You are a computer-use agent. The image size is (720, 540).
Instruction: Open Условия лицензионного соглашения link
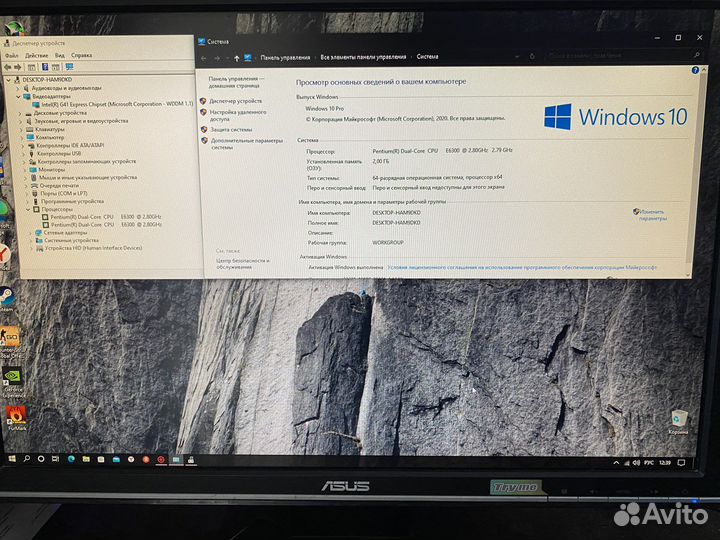(x=522, y=267)
